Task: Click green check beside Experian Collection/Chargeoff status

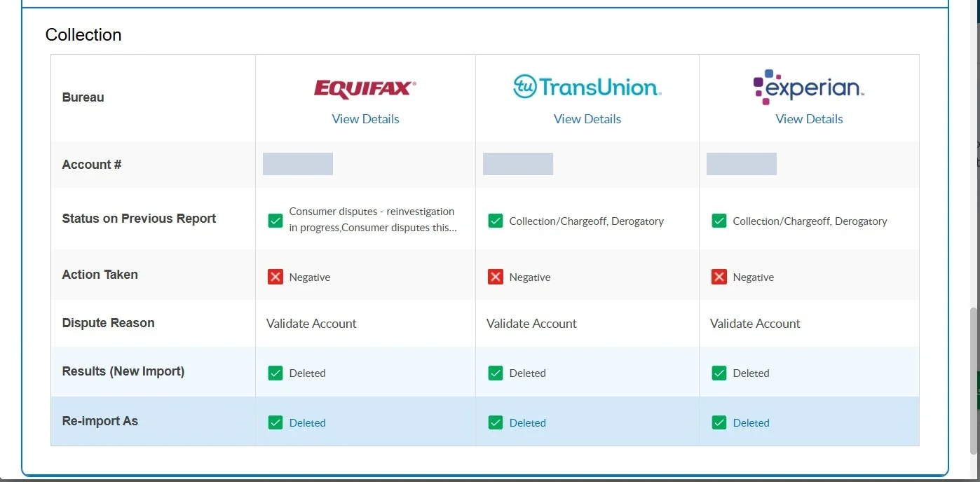Action: point(719,221)
